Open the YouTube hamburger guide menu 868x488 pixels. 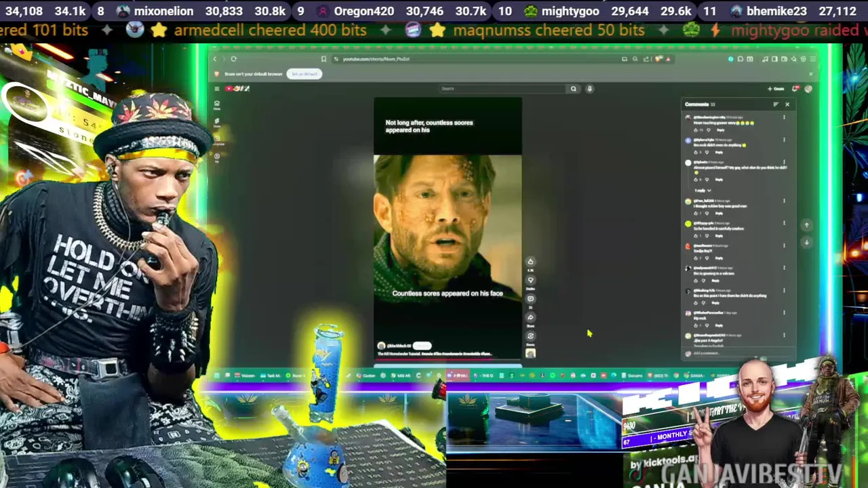click(217, 89)
